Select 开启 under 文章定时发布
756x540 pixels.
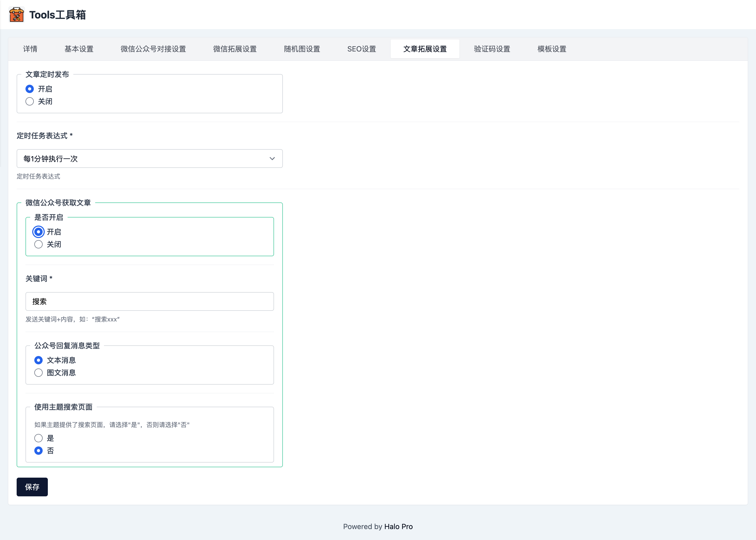30,89
